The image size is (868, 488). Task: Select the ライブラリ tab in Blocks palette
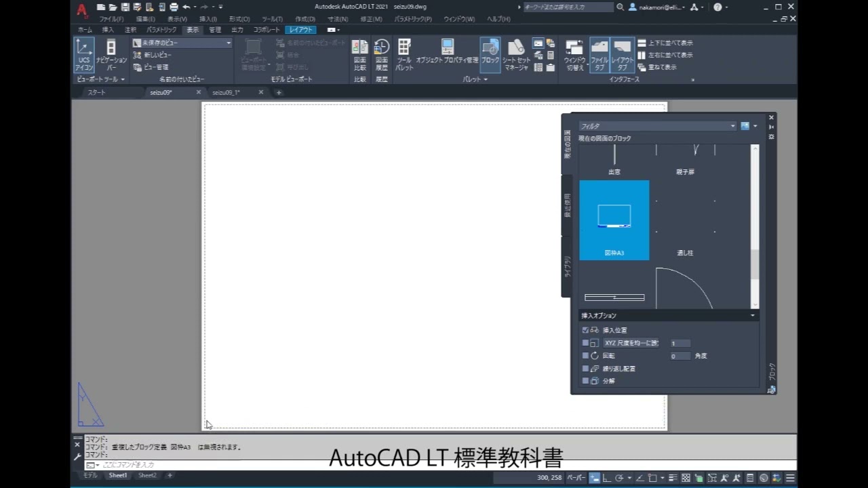click(566, 267)
